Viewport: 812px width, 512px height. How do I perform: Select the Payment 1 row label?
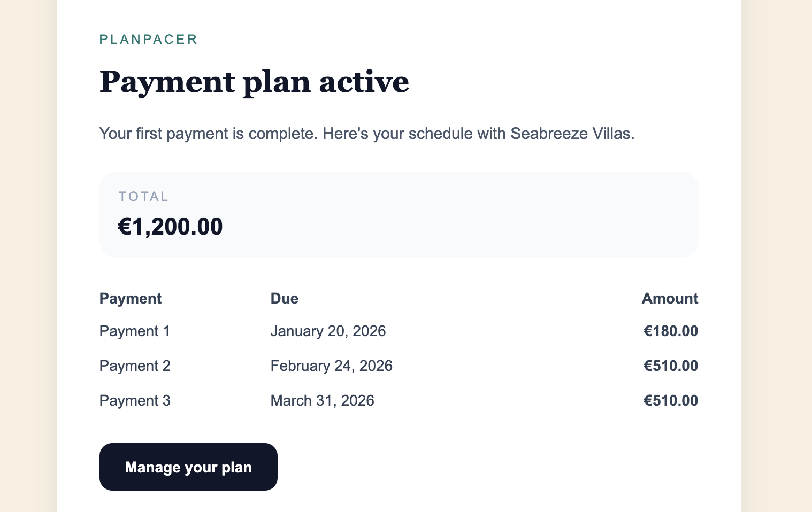point(135,331)
